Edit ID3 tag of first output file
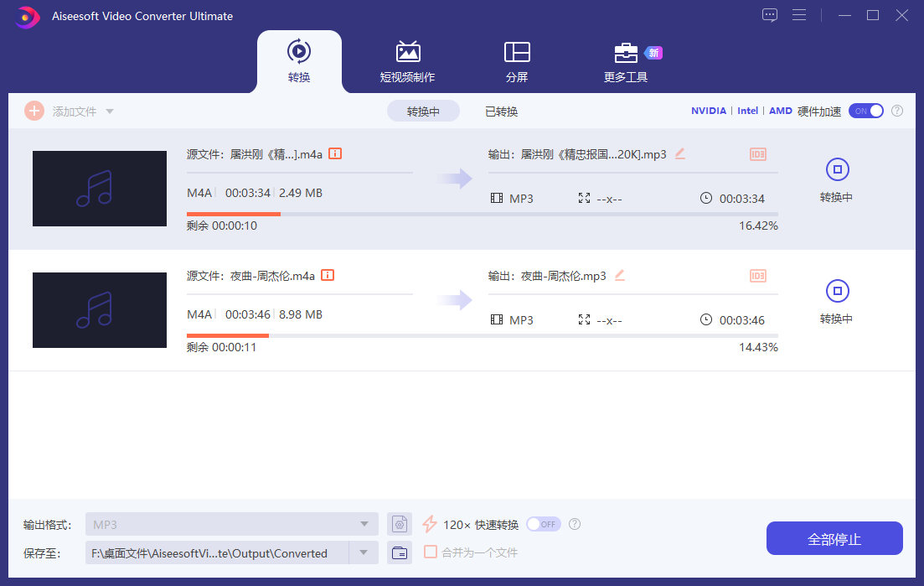Image resolution: width=924 pixels, height=586 pixels. tap(758, 154)
